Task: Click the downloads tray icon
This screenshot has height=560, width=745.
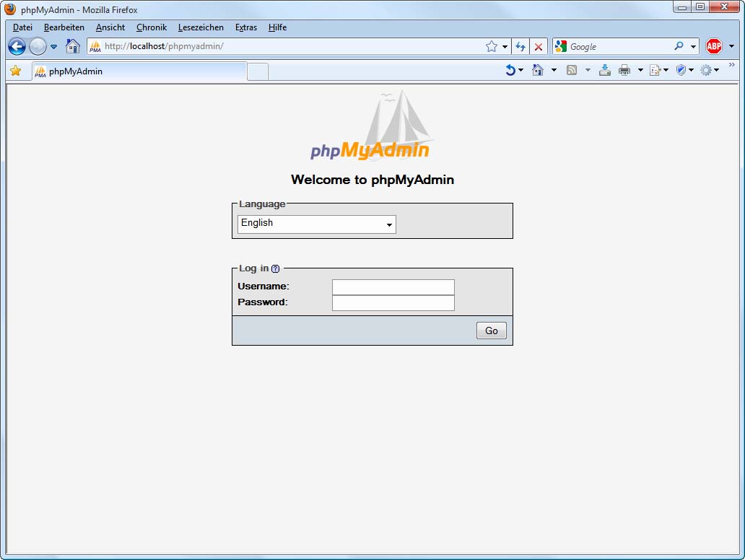Action: pyautogui.click(x=605, y=70)
